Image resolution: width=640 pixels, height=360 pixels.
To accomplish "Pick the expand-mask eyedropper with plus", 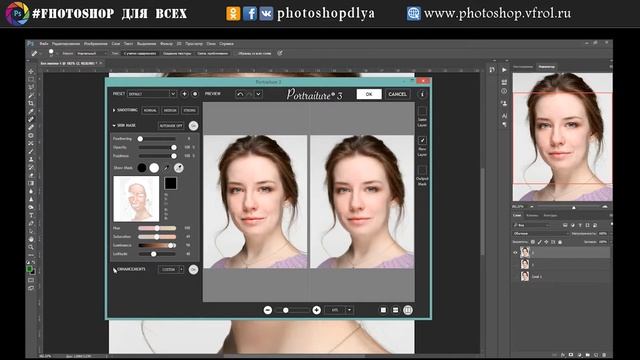I will pyautogui.click(x=178, y=168).
